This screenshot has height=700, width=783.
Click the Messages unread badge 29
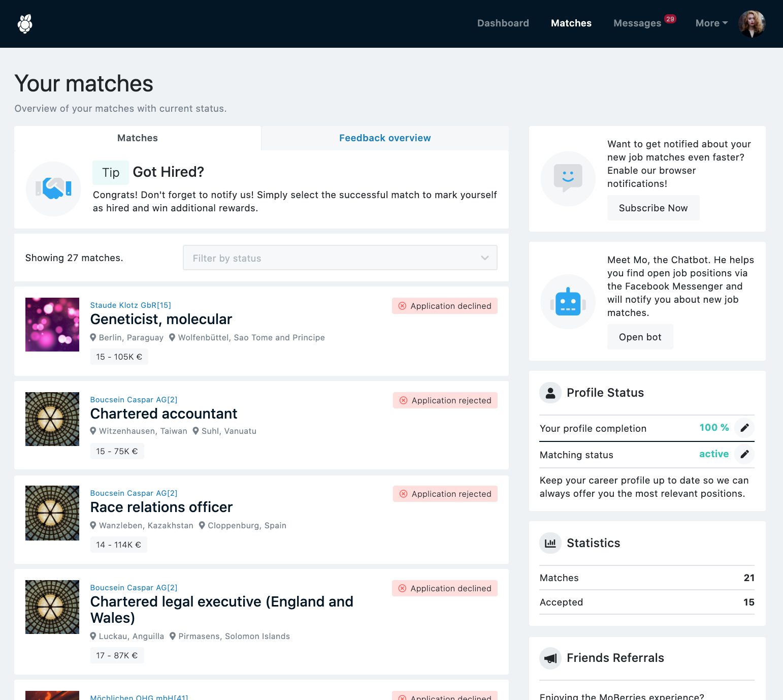[670, 19]
